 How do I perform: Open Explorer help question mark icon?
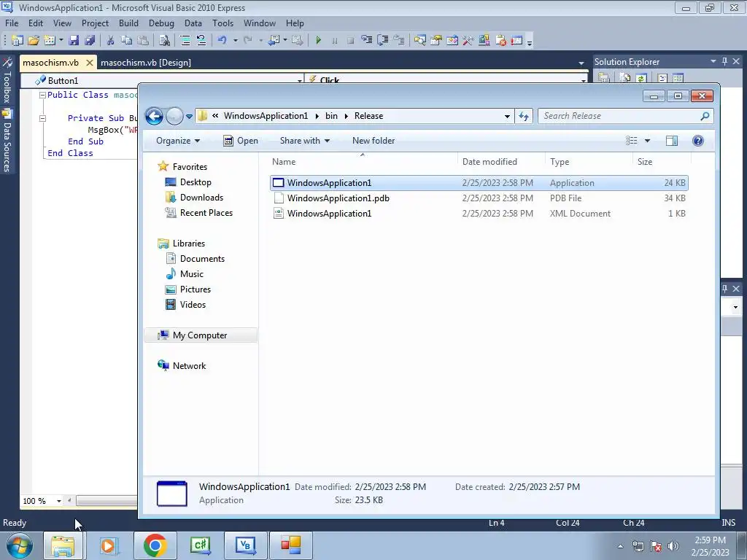click(x=698, y=141)
